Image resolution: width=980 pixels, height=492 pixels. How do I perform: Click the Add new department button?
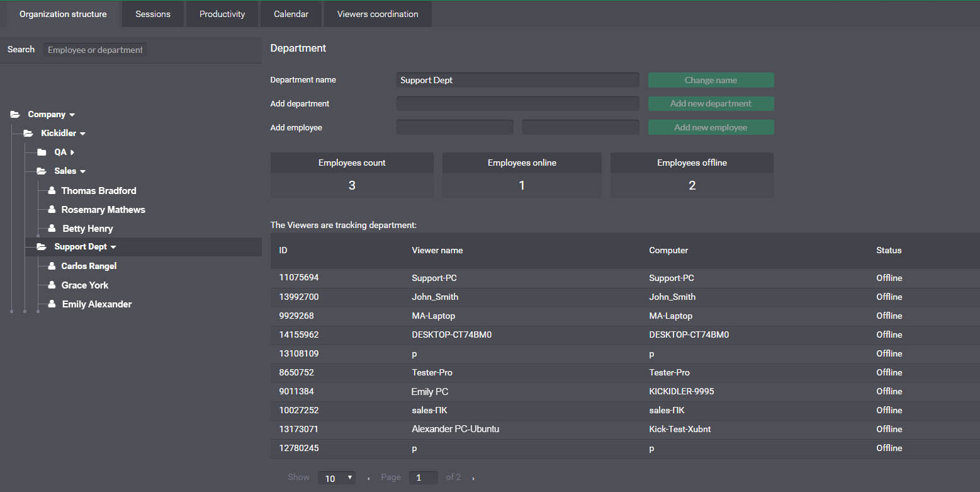(x=711, y=103)
